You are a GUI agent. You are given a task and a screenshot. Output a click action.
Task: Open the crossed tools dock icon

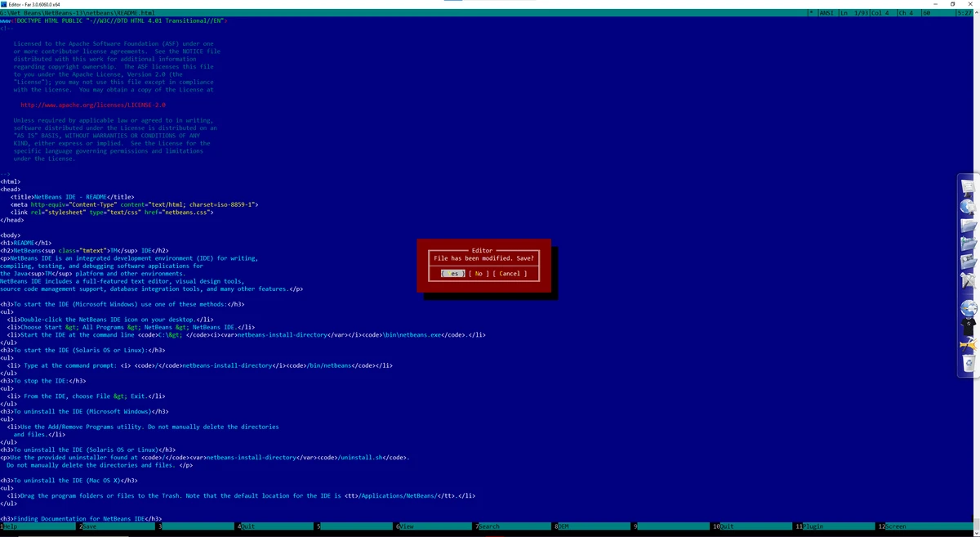[969, 280]
